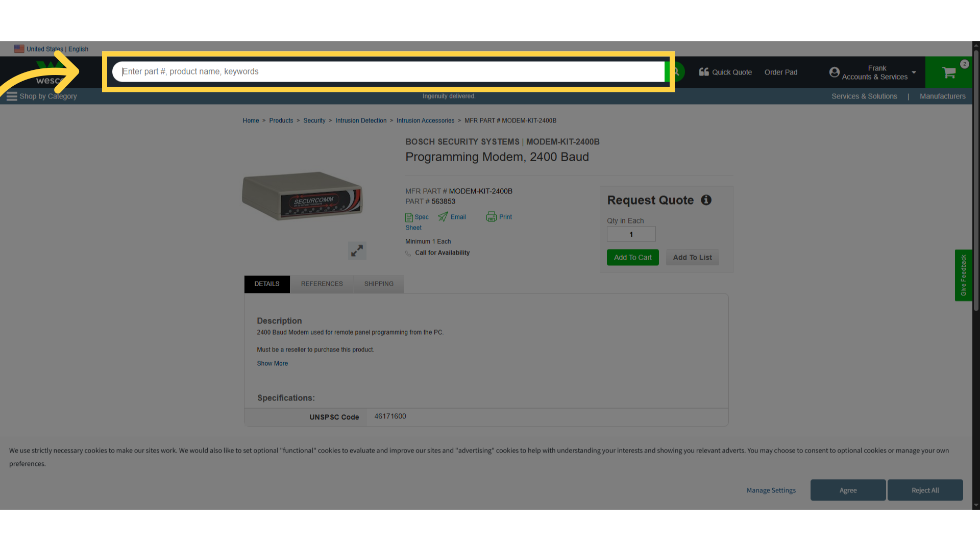Open the Shop by Category hamburger menu

pos(12,96)
